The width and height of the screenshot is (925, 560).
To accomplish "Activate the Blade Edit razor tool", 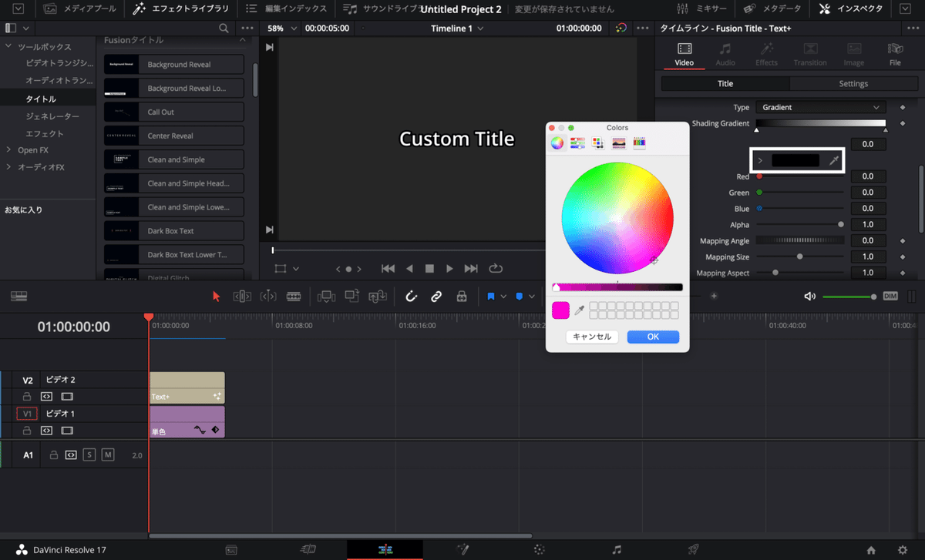I will point(294,297).
